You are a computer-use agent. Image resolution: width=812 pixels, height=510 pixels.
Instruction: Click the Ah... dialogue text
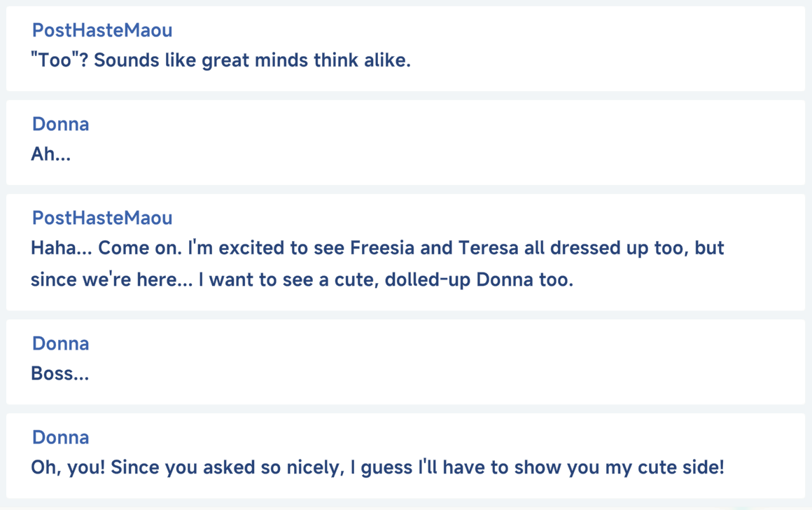50,154
